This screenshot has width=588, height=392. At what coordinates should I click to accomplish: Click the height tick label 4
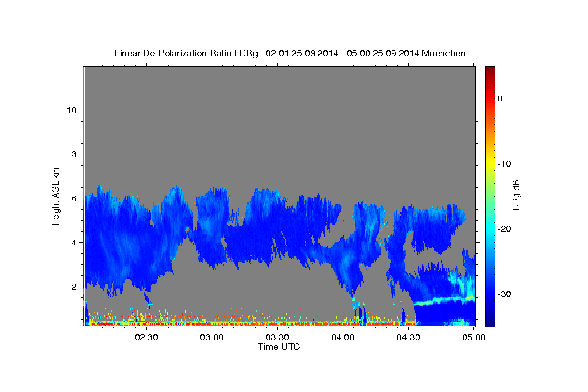(x=74, y=242)
